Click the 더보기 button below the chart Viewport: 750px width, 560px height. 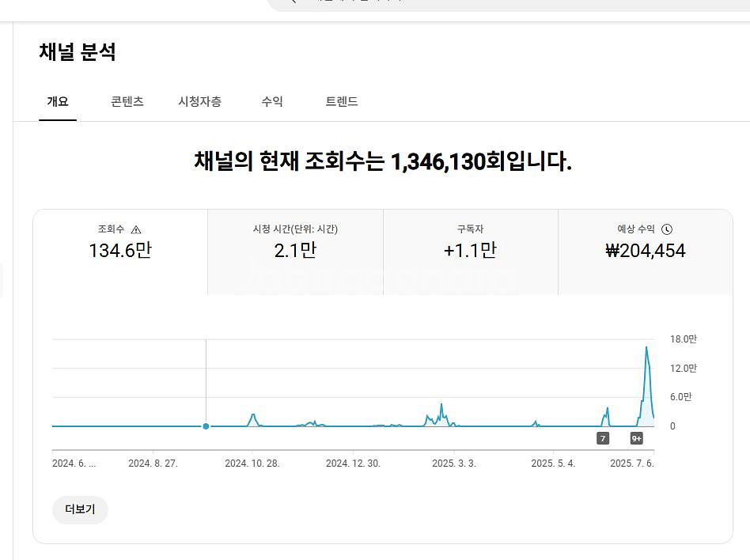pyautogui.click(x=80, y=509)
